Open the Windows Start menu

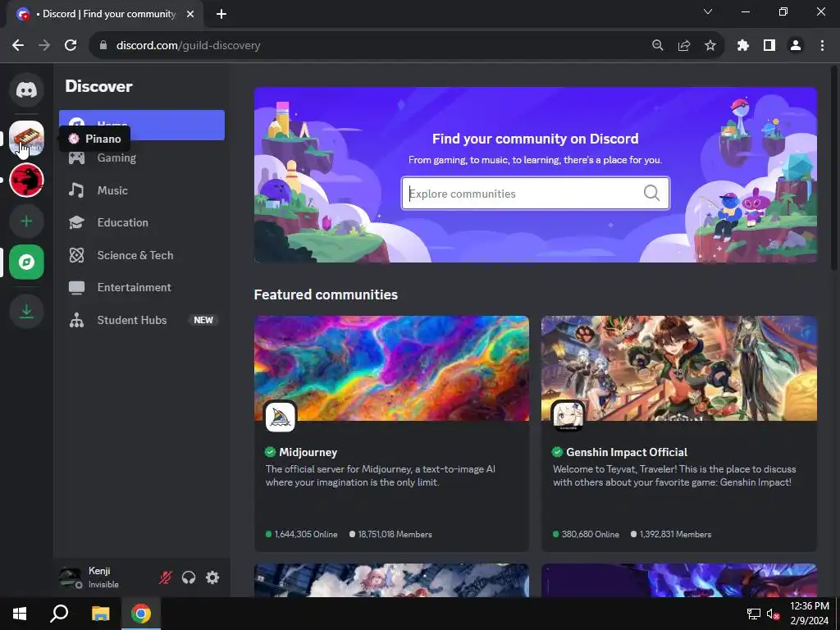(x=20, y=614)
